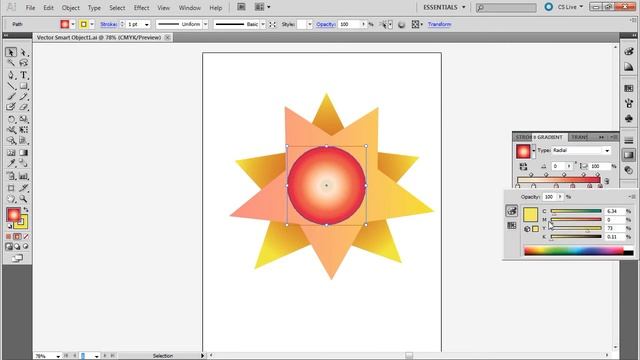Screen dimensions: 640x360
Task: Open the Effect menu
Action: 141,8
